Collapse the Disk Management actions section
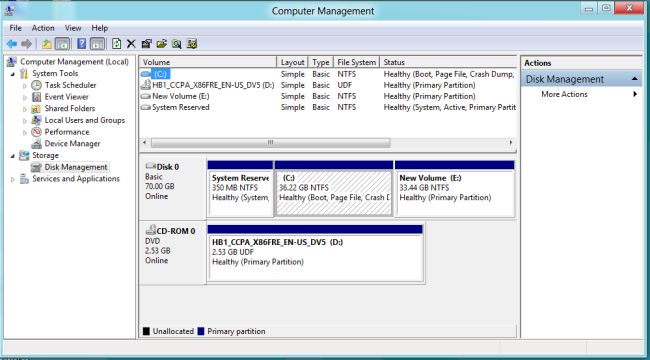The height and width of the screenshot is (360, 650). pos(634,79)
